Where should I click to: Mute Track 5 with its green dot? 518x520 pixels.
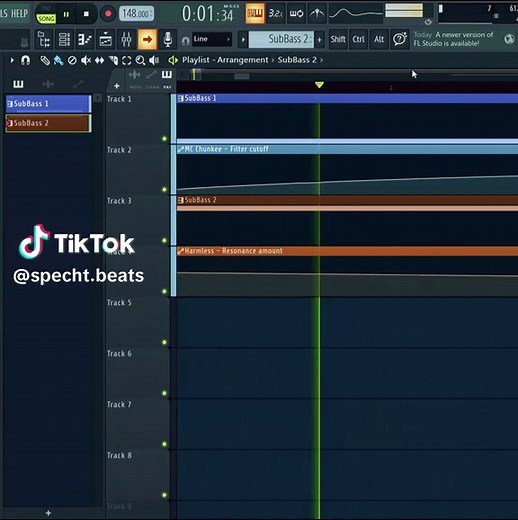point(164,342)
